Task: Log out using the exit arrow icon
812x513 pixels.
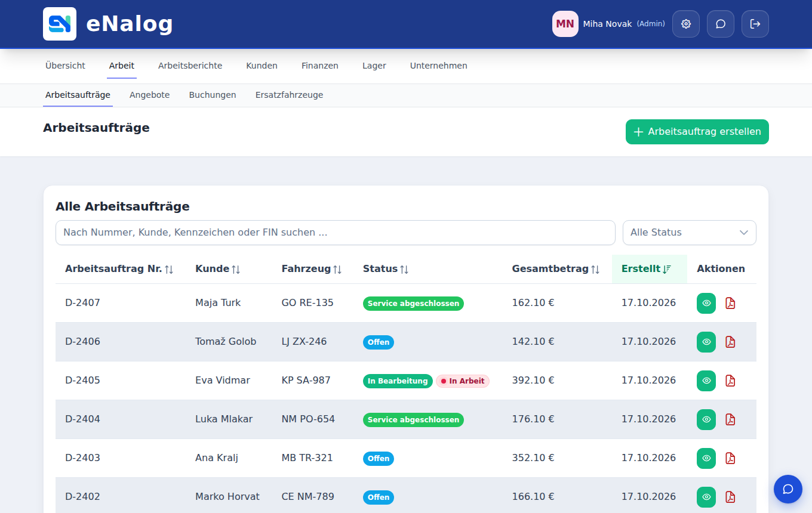Action: pos(755,24)
